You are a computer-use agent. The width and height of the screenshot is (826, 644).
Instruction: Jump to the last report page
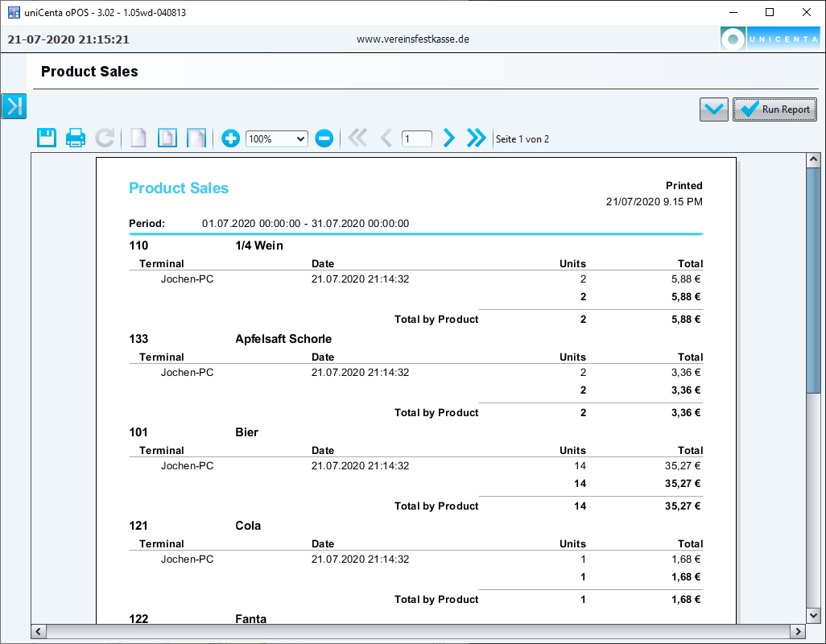coord(477,138)
